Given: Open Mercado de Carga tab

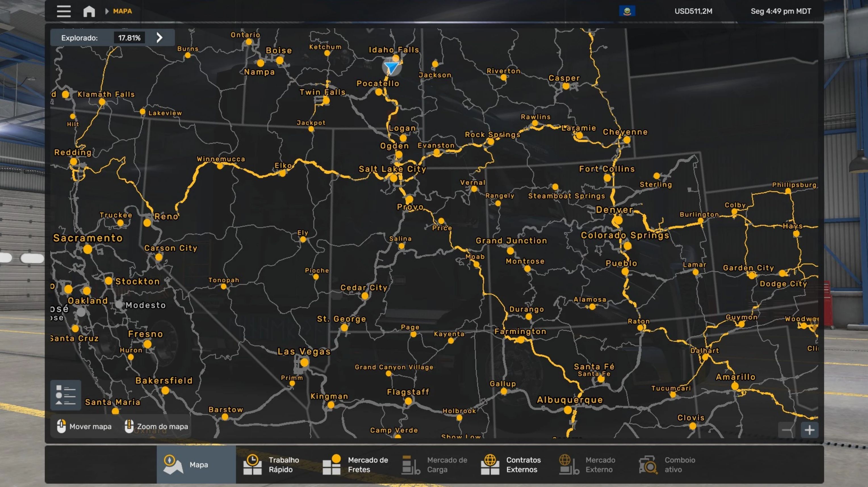Looking at the screenshot, I should 434,464.
